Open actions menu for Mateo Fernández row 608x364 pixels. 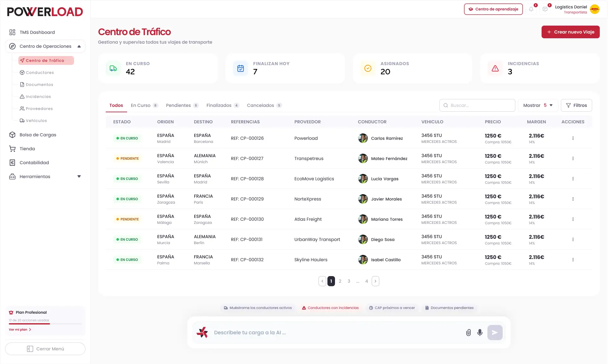pyautogui.click(x=573, y=158)
